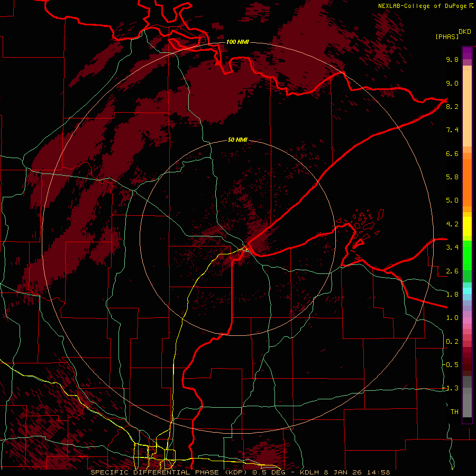Click the purple top band of the color scale

467,53
